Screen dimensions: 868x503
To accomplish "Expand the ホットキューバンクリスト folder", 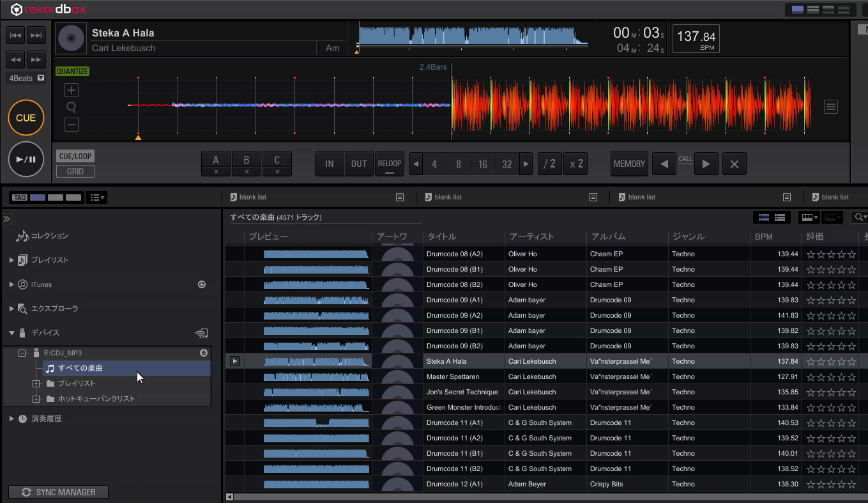I will click(x=36, y=399).
